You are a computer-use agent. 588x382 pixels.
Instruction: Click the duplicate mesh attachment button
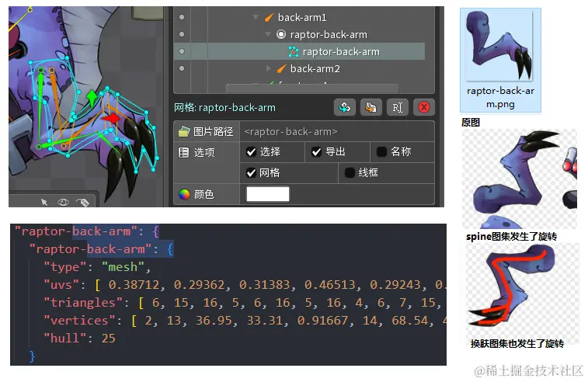[371, 108]
